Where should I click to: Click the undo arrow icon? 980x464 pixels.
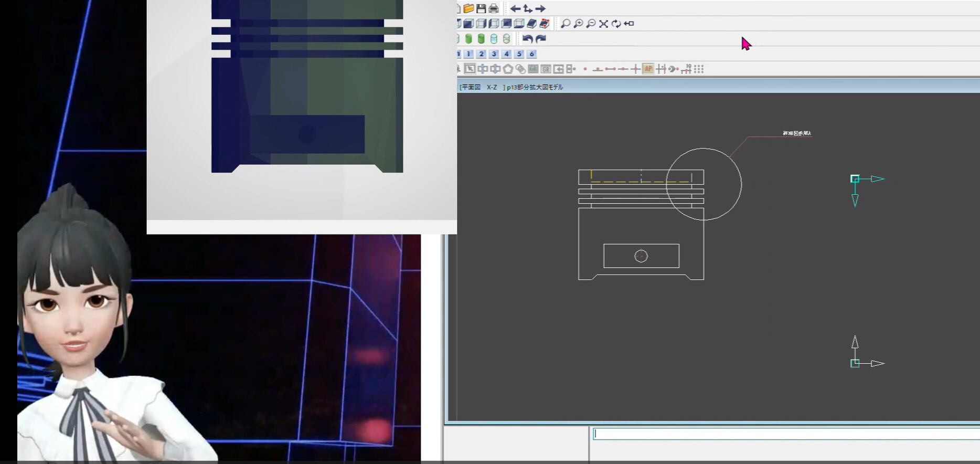528,39
